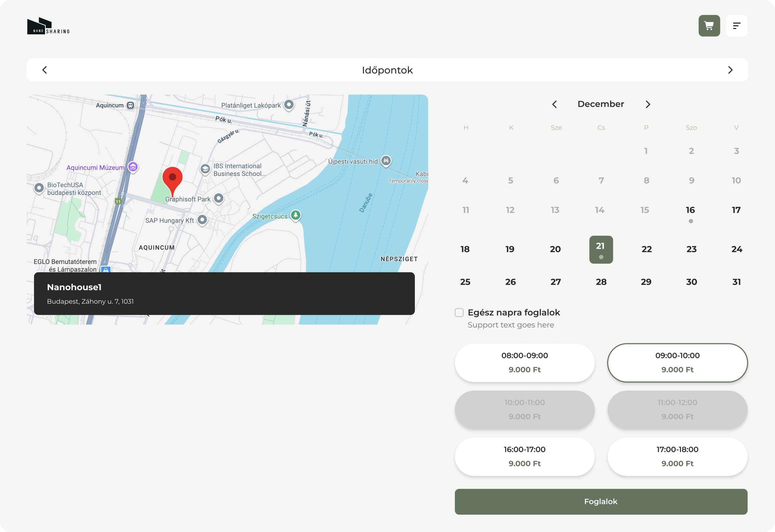Click the Foglalok booking button
This screenshot has width=775, height=532.
tap(601, 502)
